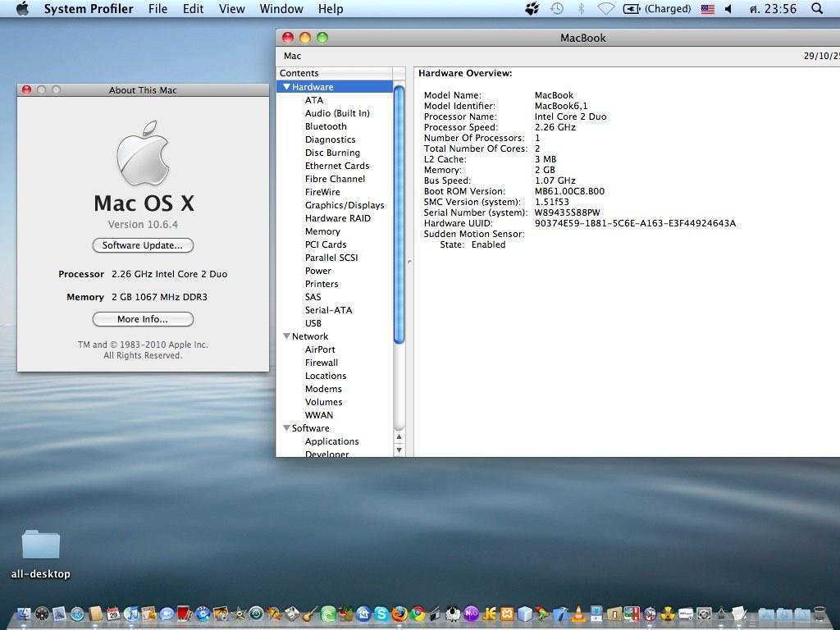Select Power in the hardware list
840x630 pixels.
coord(318,271)
